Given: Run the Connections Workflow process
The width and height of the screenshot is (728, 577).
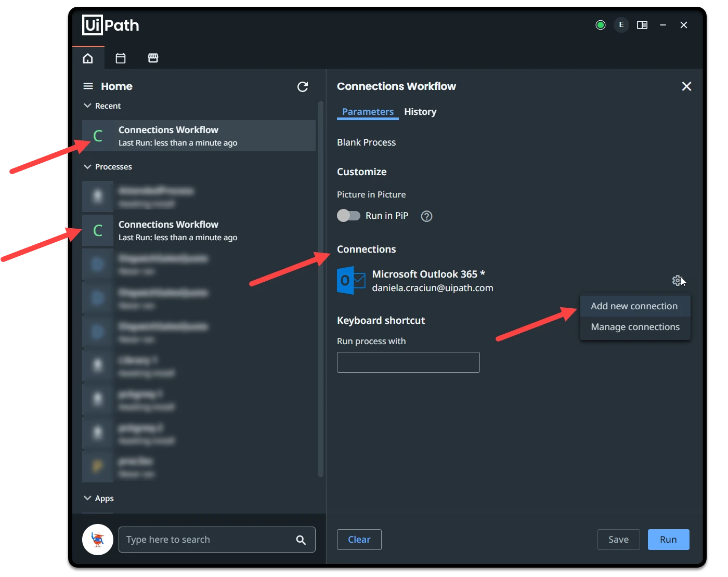Looking at the screenshot, I should [x=669, y=540].
